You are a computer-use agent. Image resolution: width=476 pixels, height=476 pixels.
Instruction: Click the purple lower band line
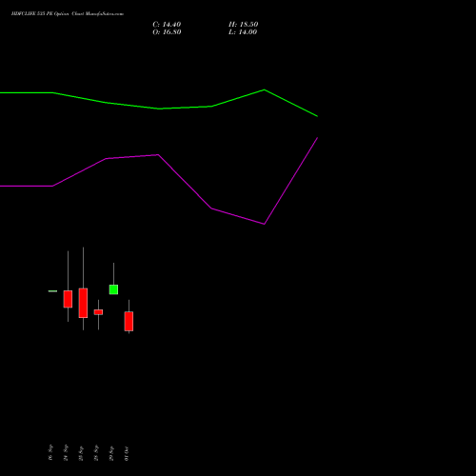point(159,155)
